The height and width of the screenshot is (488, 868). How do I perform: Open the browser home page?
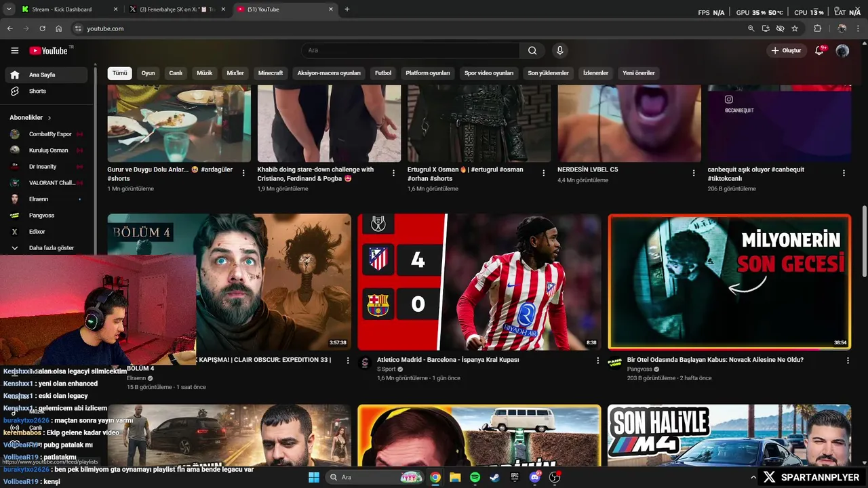58,28
